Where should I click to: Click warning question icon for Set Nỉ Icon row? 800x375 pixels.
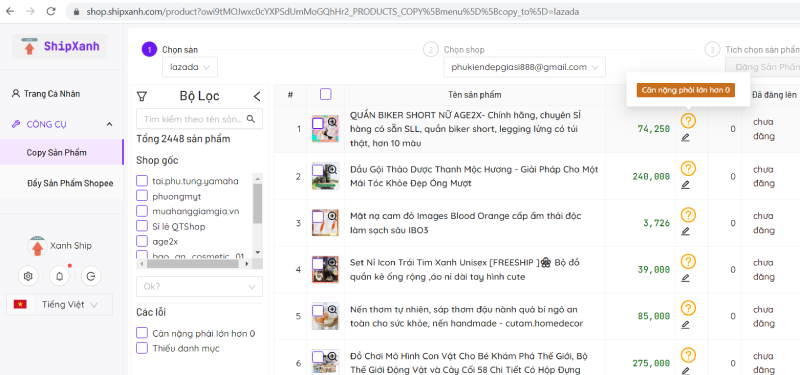(x=688, y=262)
